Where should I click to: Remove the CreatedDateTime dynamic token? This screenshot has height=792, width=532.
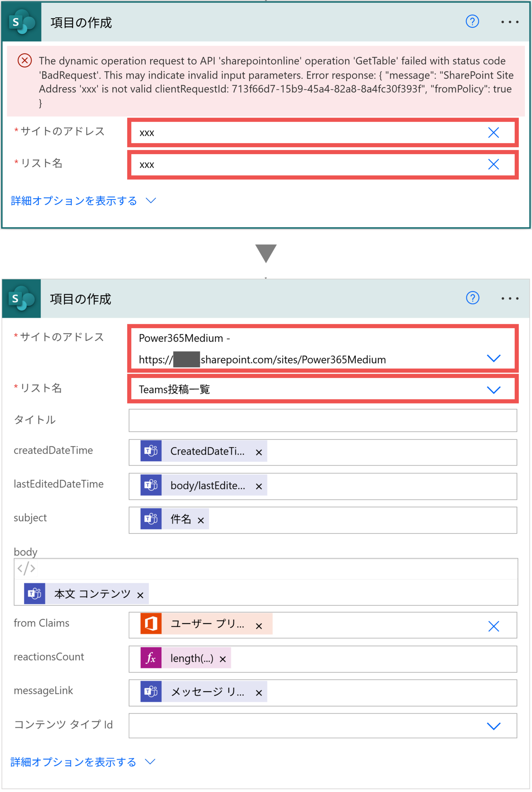click(x=258, y=452)
